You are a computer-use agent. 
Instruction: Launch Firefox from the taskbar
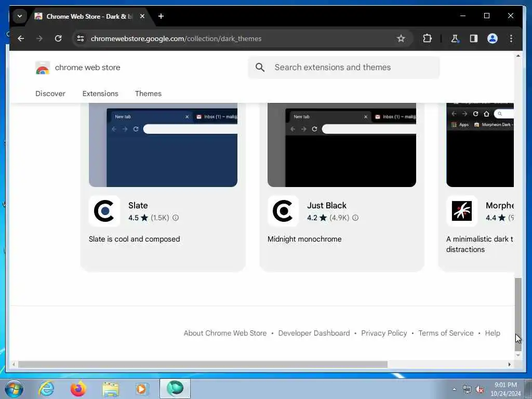(x=78, y=389)
